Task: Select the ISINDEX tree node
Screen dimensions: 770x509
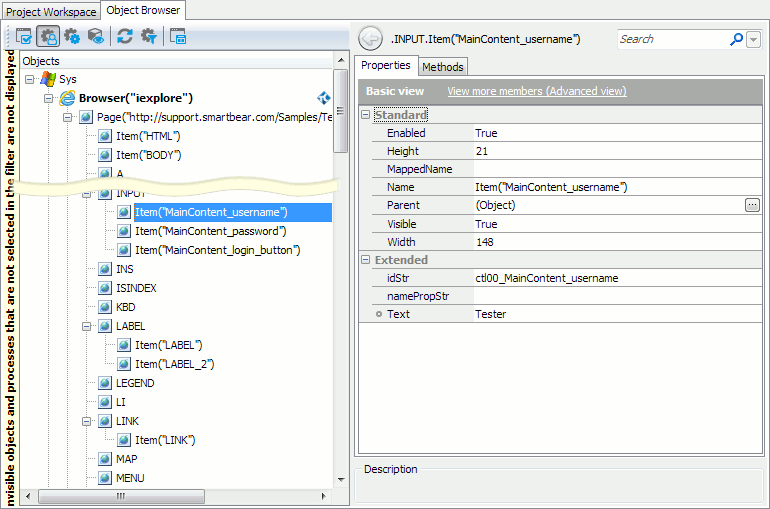Action: click(136, 288)
